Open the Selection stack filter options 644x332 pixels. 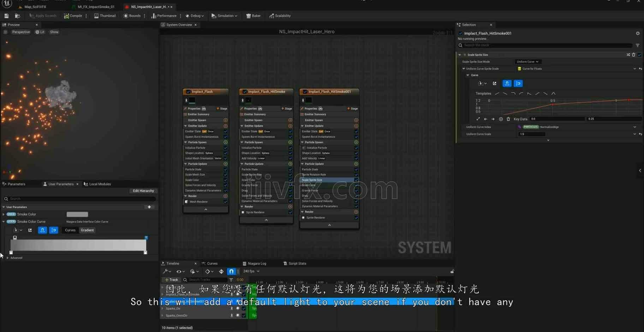coord(638,45)
